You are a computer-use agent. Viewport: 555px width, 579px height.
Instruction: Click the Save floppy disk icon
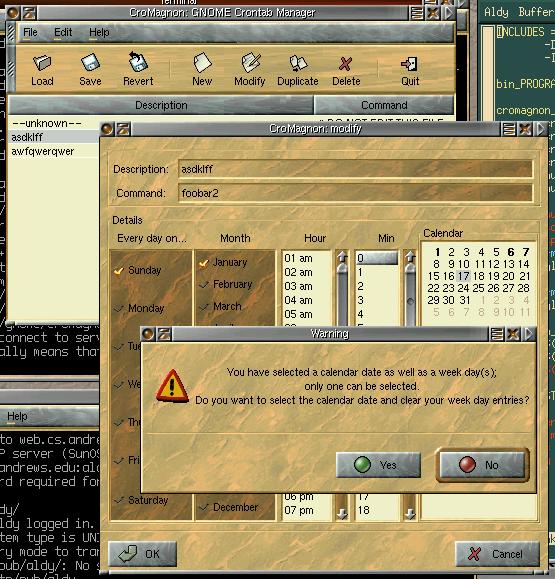tap(90, 63)
